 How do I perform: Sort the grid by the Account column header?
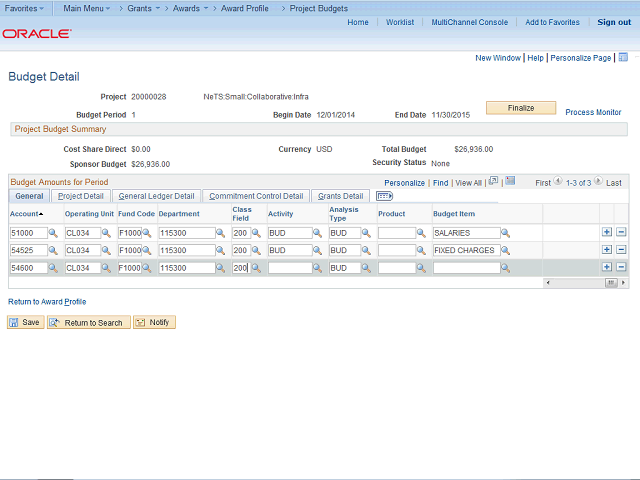(26, 213)
